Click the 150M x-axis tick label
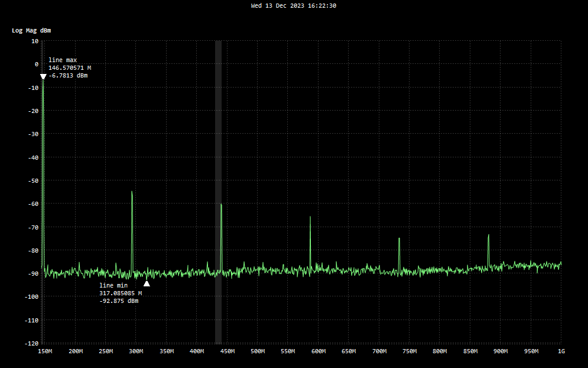588x368 pixels. [x=45, y=351]
